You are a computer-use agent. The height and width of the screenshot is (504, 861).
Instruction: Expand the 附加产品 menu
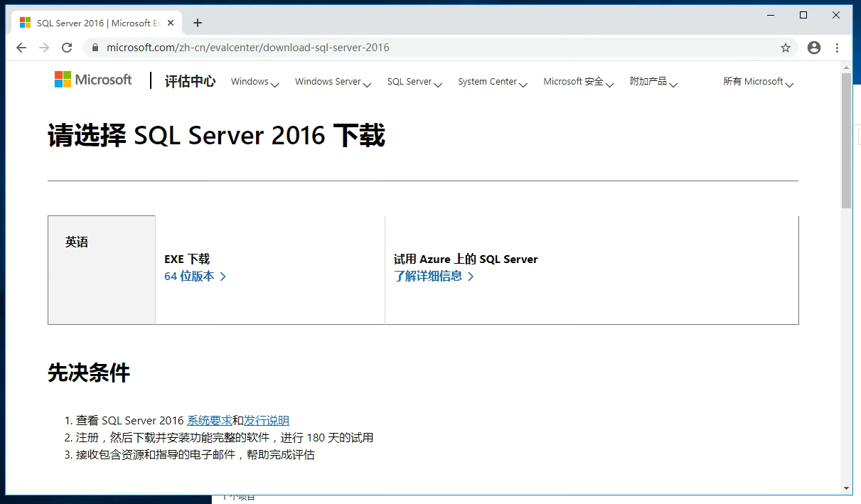click(x=653, y=82)
